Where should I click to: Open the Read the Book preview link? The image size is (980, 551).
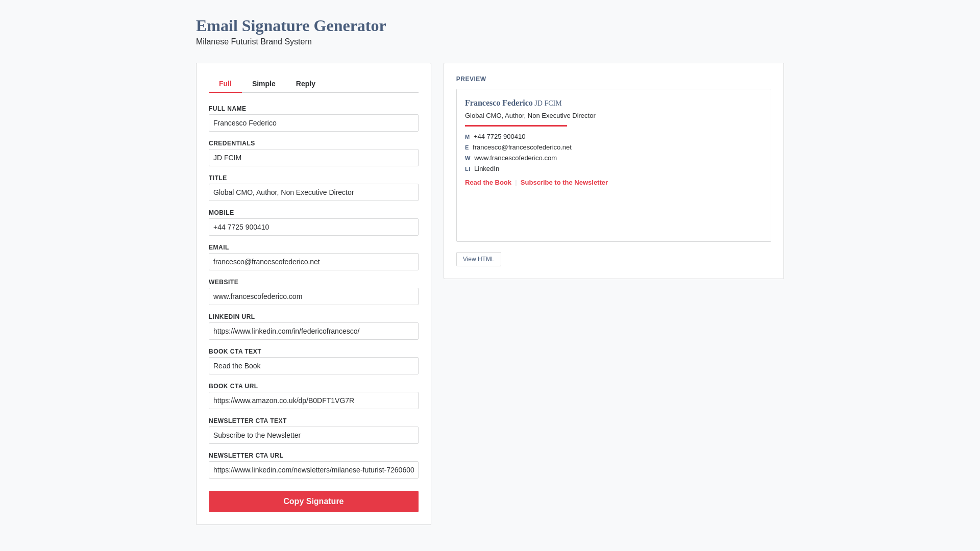click(488, 183)
